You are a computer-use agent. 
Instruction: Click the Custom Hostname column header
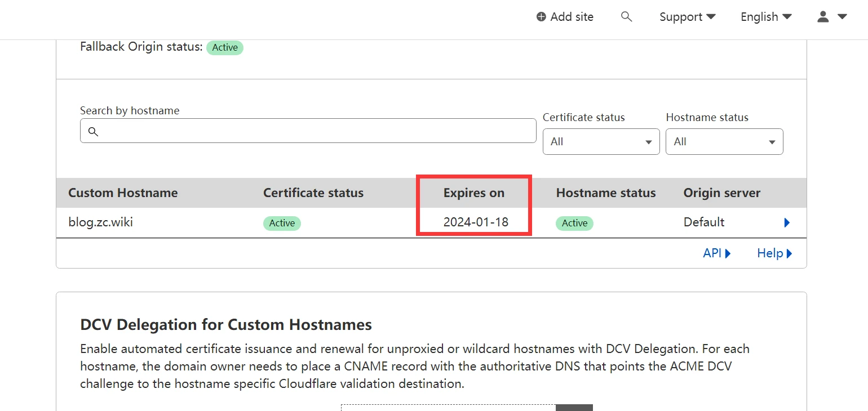point(123,193)
